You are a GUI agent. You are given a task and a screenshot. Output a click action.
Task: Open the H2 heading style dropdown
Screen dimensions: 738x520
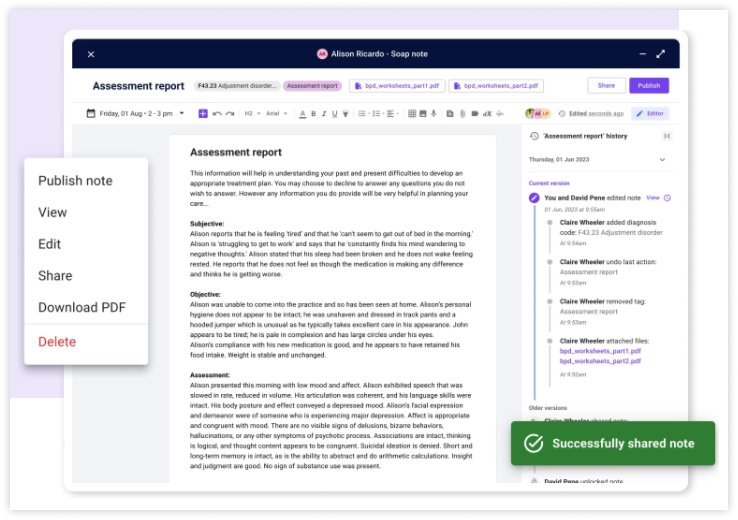click(x=252, y=113)
